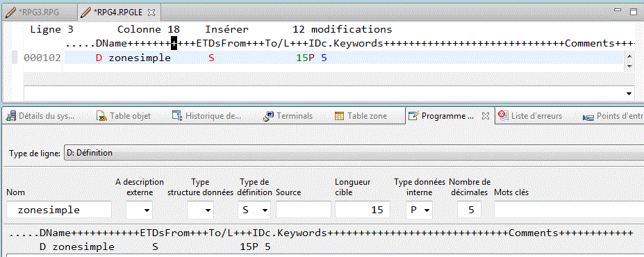
Task: Click the editor scroll down arrow
Action: (629, 66)
